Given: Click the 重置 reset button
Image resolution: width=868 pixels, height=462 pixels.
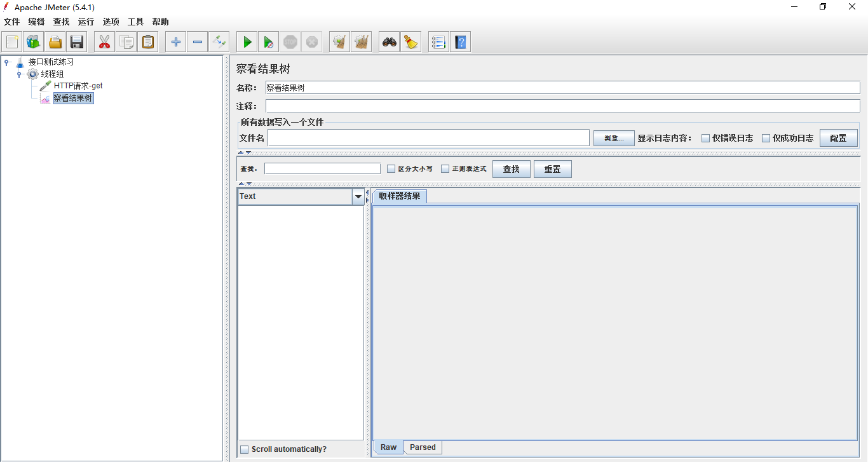Looking at the screenshot, I should [x=553, y=169].
